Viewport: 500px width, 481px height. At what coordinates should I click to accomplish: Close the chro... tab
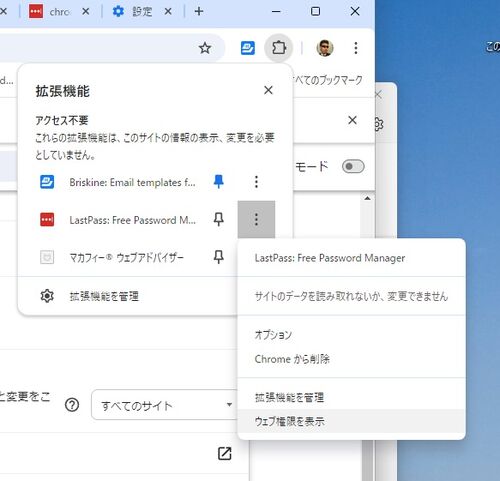pos(86,12)
